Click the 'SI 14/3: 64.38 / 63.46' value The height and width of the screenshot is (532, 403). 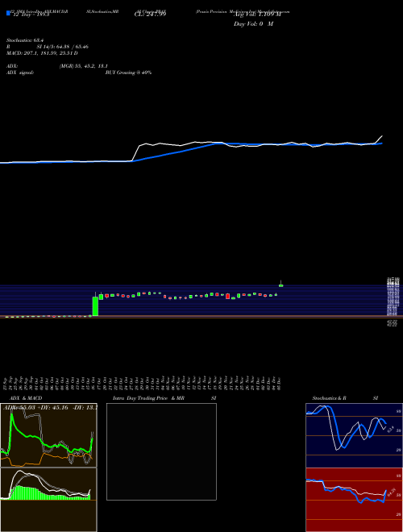coord(63,47)
